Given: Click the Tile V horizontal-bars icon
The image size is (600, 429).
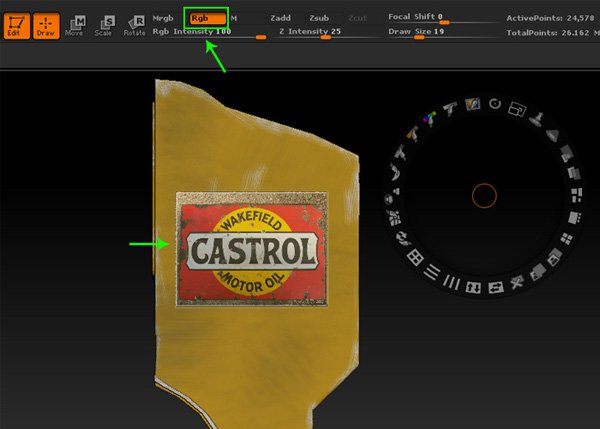Looking at the screenshot, I should pyautogui.click(x=432, y=272).
